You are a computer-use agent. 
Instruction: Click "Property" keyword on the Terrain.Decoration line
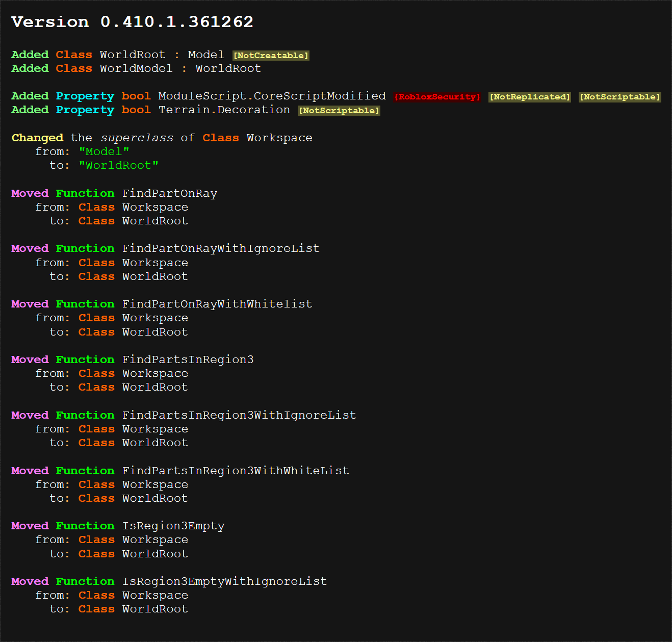pyautogui.click(x=85, y=110)
